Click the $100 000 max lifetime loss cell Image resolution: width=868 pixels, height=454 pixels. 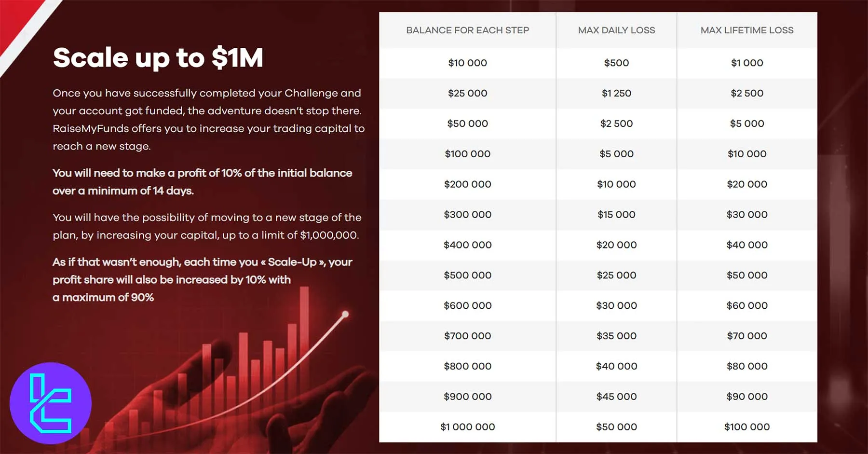click(746, 426)
